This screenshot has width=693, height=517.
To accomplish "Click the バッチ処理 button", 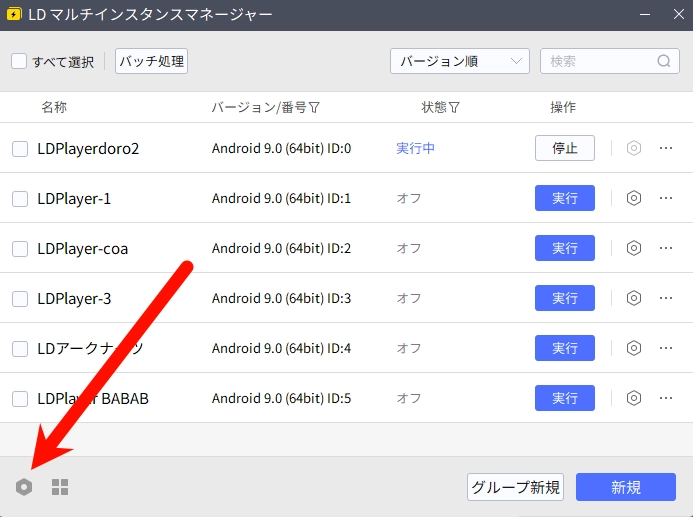I will tap(151, 61).
